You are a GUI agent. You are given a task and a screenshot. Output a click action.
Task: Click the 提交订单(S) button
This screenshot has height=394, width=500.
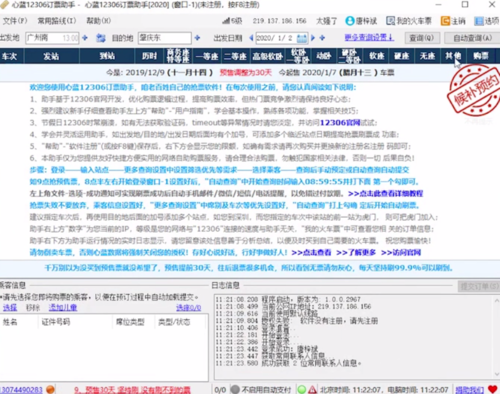(x=479, y=286)
